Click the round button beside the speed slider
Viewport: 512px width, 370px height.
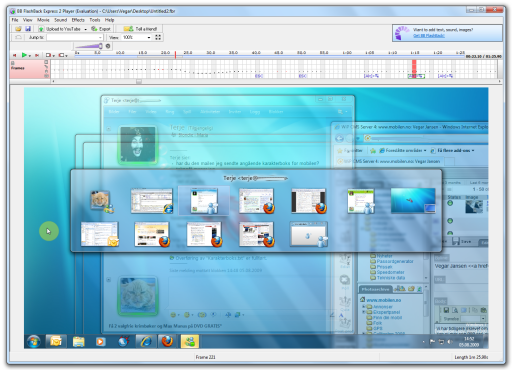[x=108, y=46]
